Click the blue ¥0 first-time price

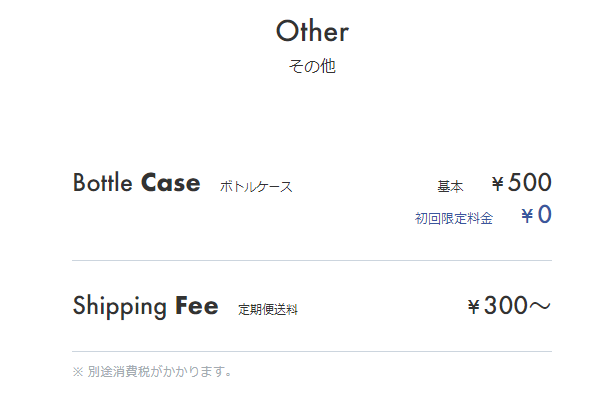tap(536, 215)
